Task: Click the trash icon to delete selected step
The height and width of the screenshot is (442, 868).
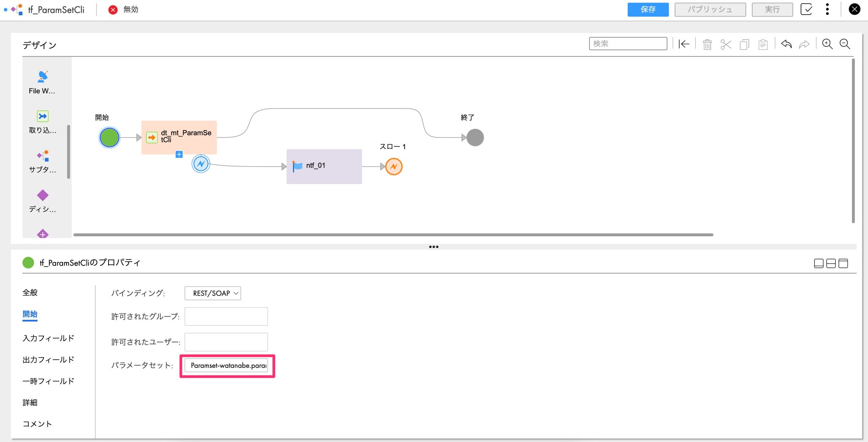Action: [707, 44]
